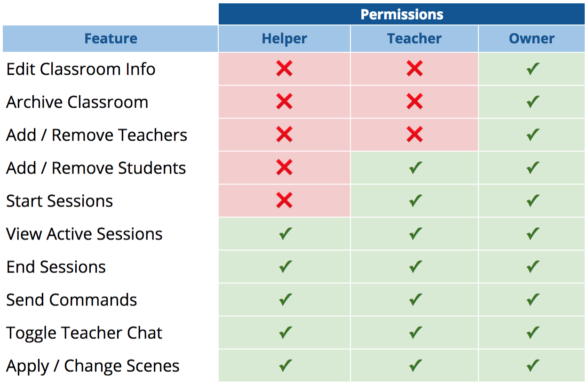Click the Toggle Teacher Chat feature label
Screen dimensions: 588x384
[x=84, y=333]
